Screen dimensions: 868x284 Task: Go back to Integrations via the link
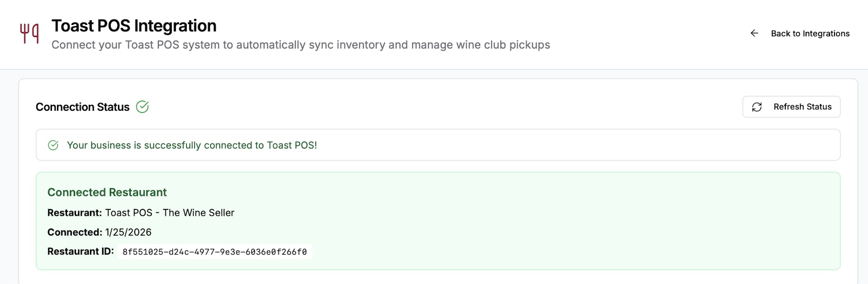[x=810, y=33]
